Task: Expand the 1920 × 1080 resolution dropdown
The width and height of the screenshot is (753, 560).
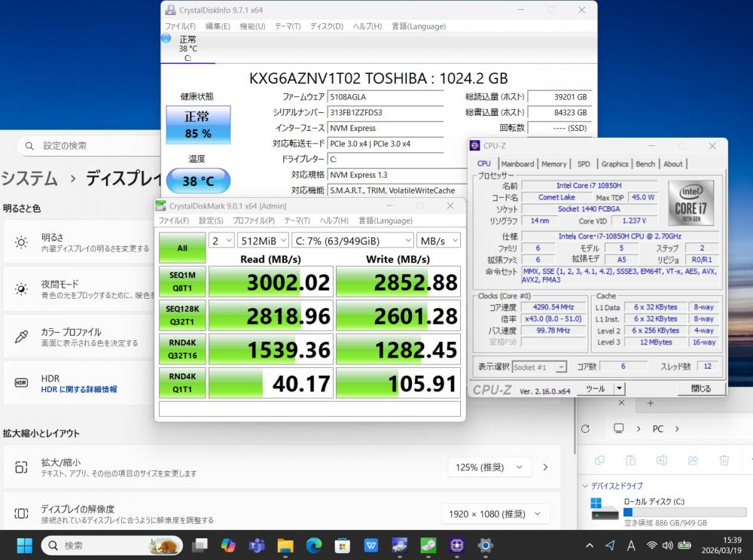Action: tap(494, 514)
